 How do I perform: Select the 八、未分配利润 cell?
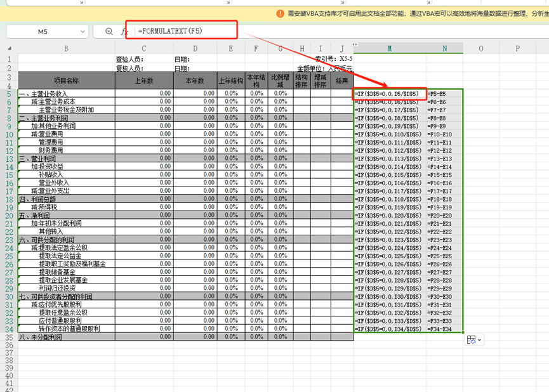click(x=66, y=337)
